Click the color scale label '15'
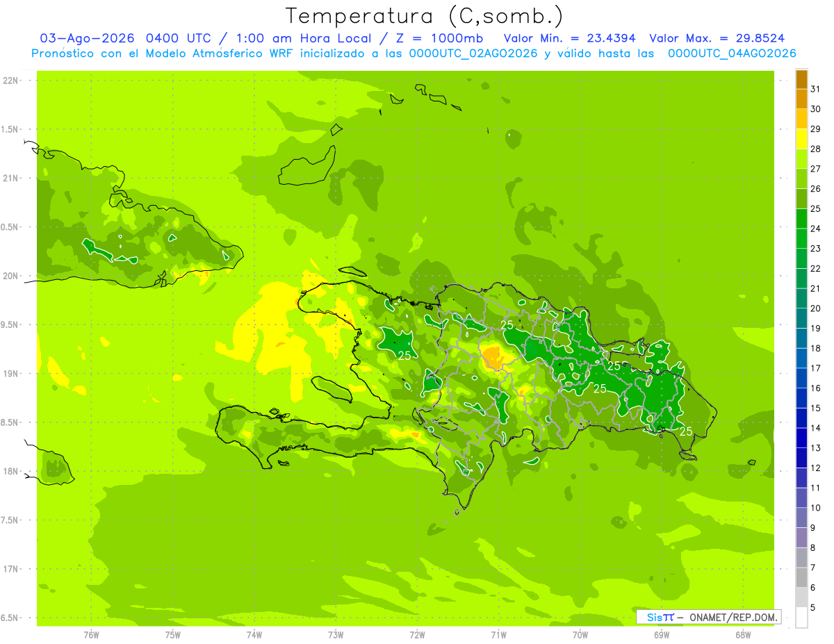Image resolution: width=834 pixels, height=644 pixels. pyautogui.click(x=815, y=408)
